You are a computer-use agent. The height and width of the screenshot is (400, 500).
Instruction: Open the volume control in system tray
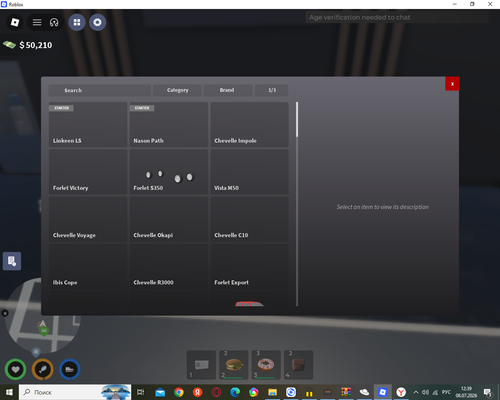pos(425,392)
